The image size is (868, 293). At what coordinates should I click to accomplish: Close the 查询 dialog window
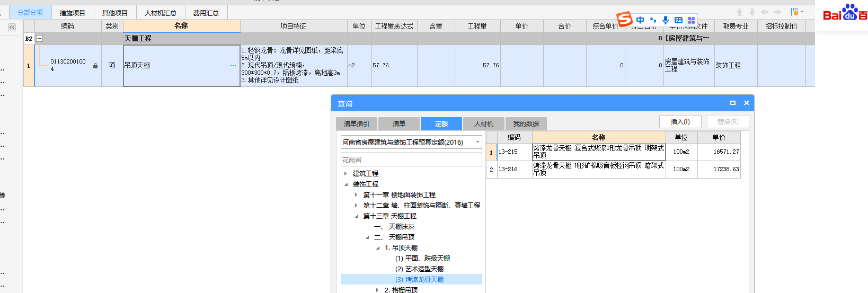point(747,103)
